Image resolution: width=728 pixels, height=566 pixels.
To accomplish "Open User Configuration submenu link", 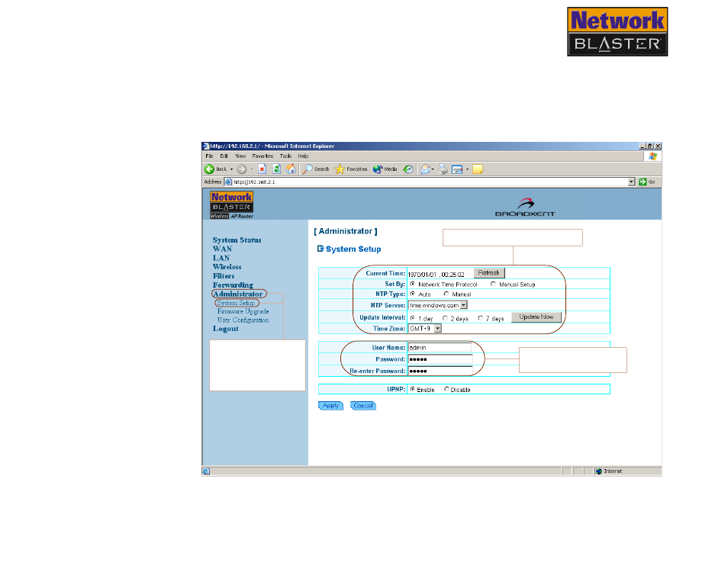I will [x=243, y=320].
